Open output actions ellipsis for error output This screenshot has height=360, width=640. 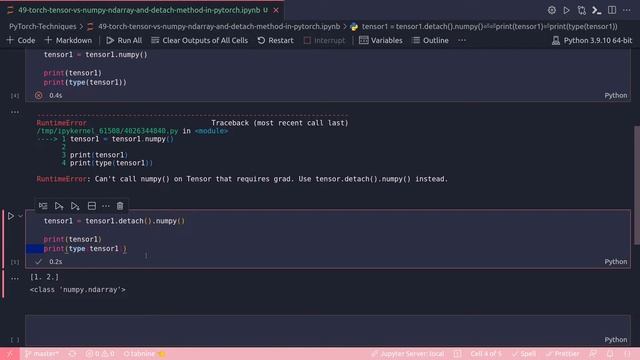[x=15, y=112]
